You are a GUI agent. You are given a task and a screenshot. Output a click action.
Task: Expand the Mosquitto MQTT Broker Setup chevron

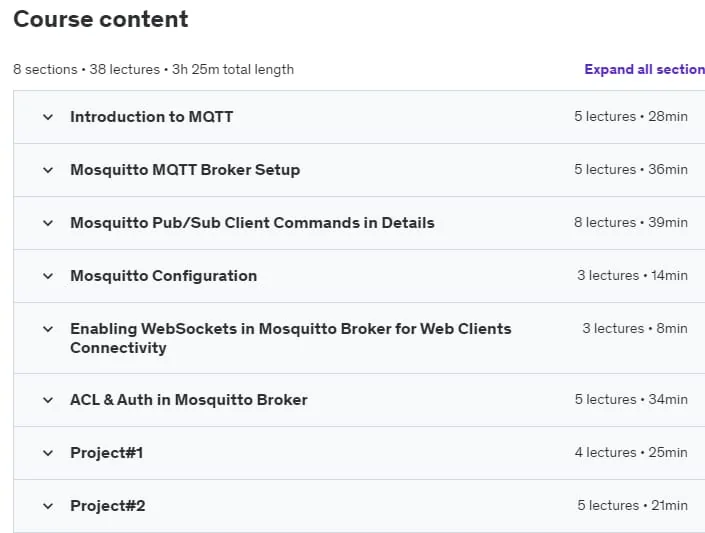click(x=48, y=170)
